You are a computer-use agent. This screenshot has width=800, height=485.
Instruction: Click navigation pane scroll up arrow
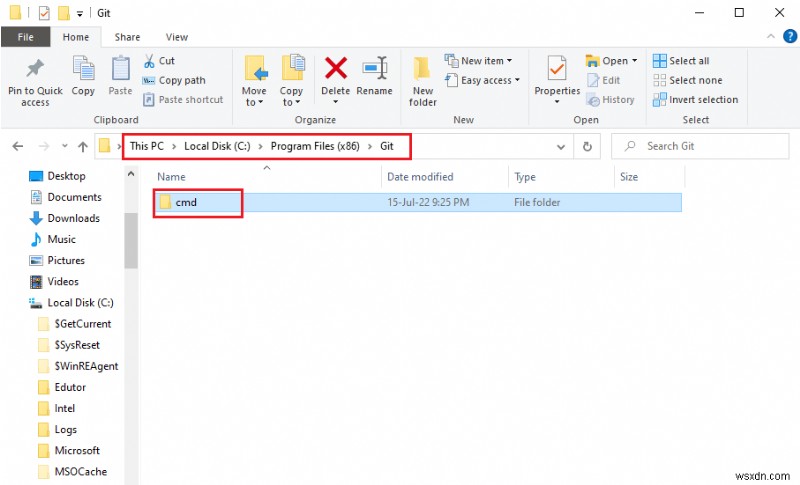pyautogui.click(x=131, y=174)
